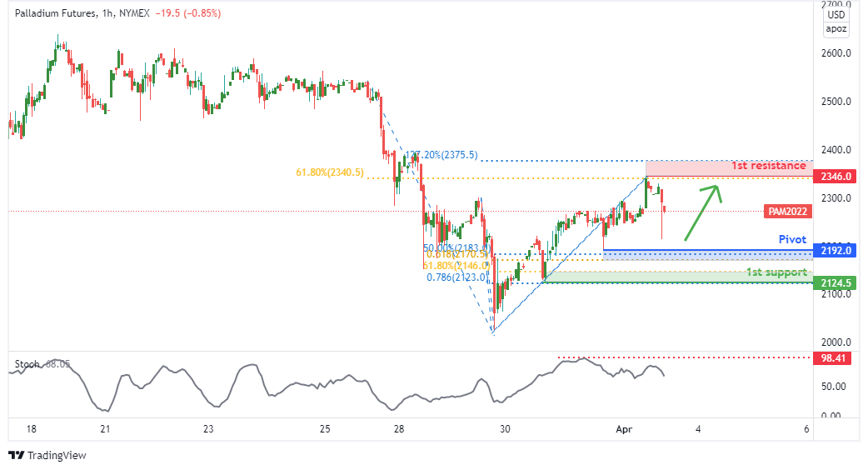Click the 2400.0 price axis label
The height and width of the screenshot is (470, 868).
click(836, 150)
